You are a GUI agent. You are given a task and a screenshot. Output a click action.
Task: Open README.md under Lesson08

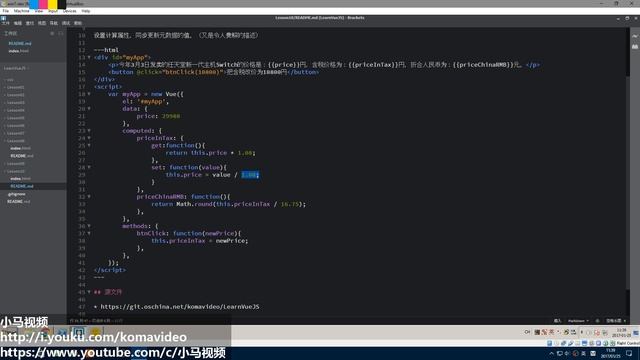pyautogui.click(x=22, y=156)
